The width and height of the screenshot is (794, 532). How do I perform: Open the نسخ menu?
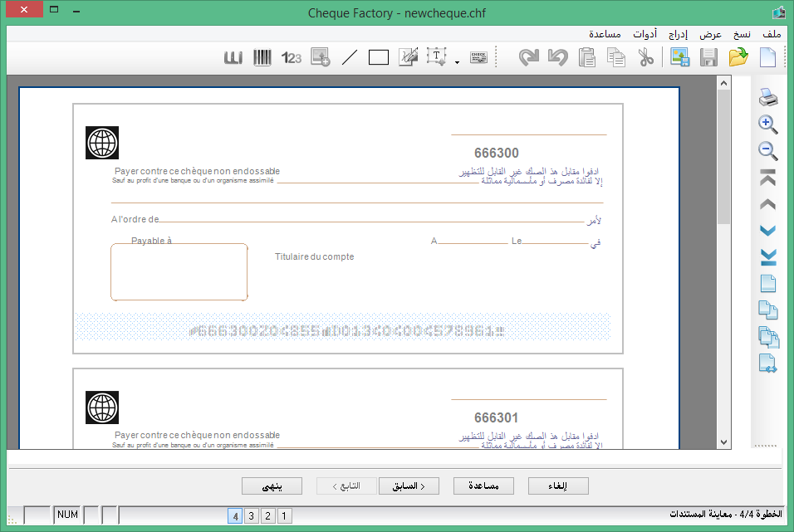pyautogui.click(x=742, y=34)
